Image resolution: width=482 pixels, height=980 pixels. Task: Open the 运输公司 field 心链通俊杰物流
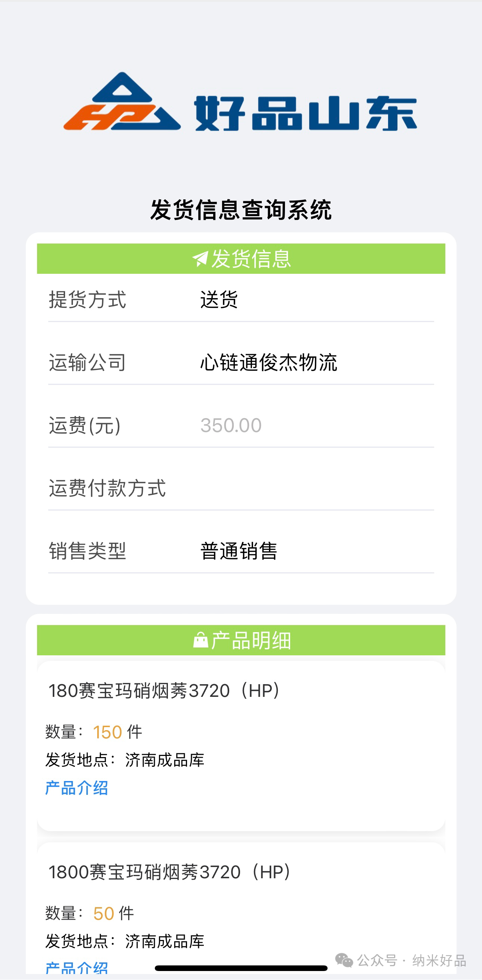268,362
